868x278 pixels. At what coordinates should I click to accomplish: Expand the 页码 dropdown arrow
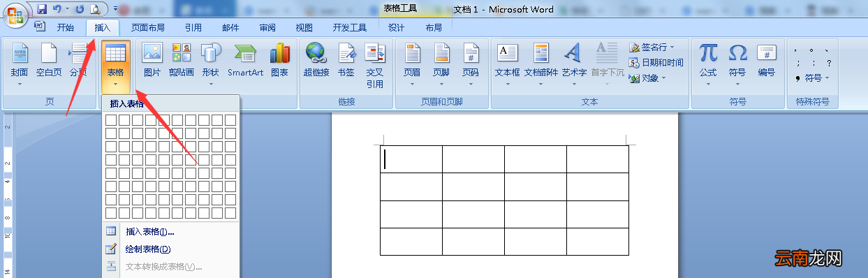coord(471,84)
